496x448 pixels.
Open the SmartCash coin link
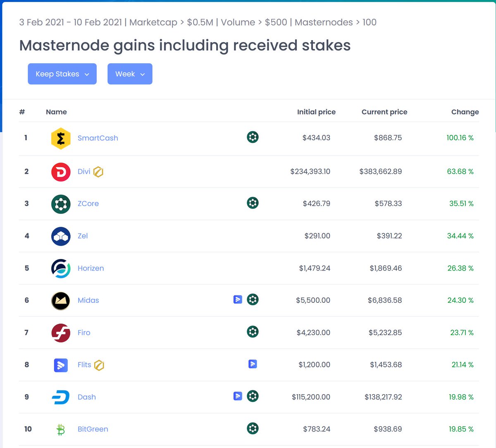click(98, 138)
